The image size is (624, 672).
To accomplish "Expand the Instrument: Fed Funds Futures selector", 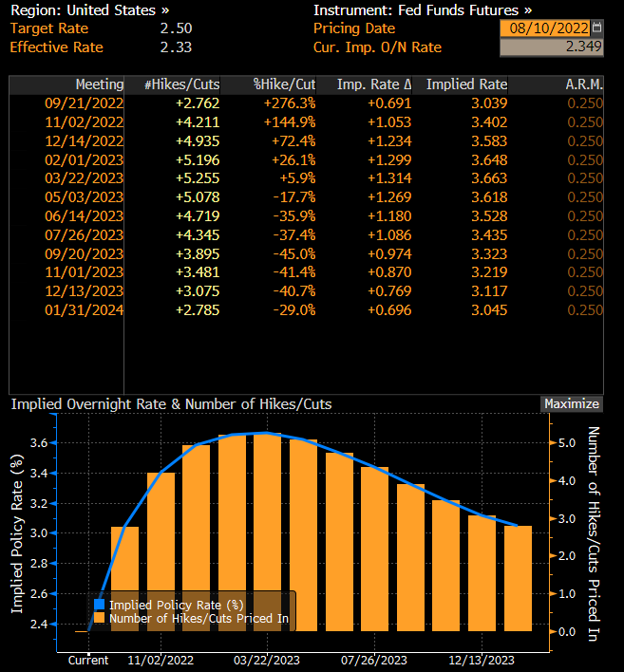I will click(423, 10).
